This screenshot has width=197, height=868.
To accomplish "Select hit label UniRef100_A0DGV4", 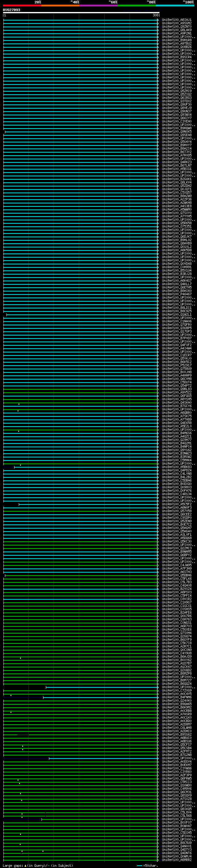I will [177, 761].
